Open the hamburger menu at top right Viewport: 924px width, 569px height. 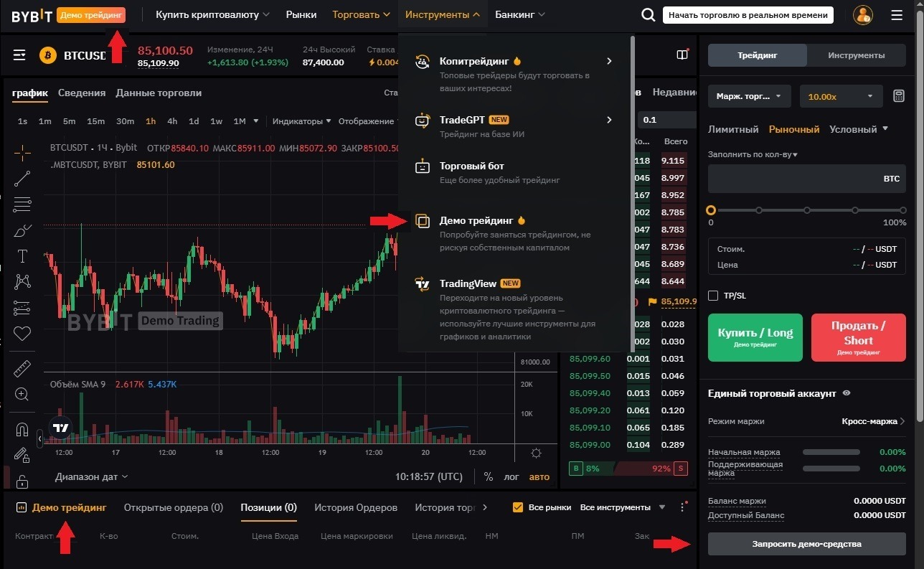896,15
